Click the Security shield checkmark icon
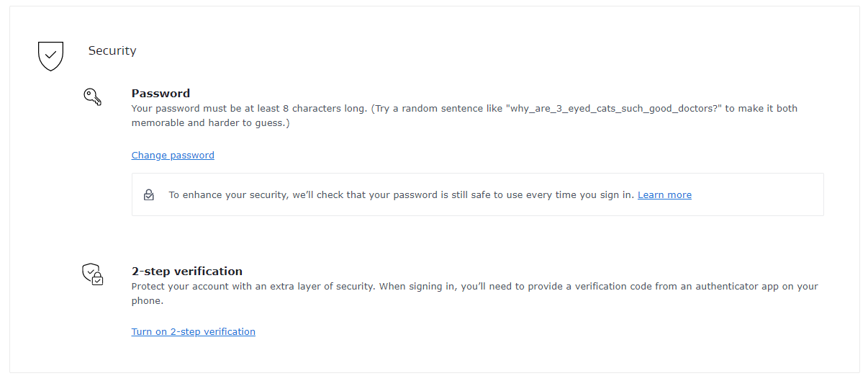Image resolution: width=868 pixels, height=381 pixels. pyautogui.click(x=50, y=55)
